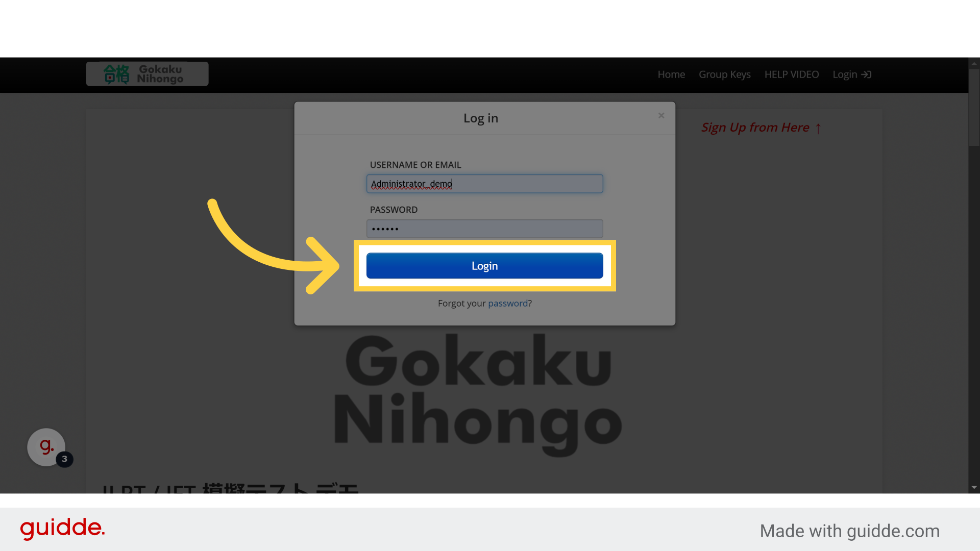Viewport: 980px width, 551px height.
Task: Click the login arrow icon in navbar
Action: pos(866,74)
